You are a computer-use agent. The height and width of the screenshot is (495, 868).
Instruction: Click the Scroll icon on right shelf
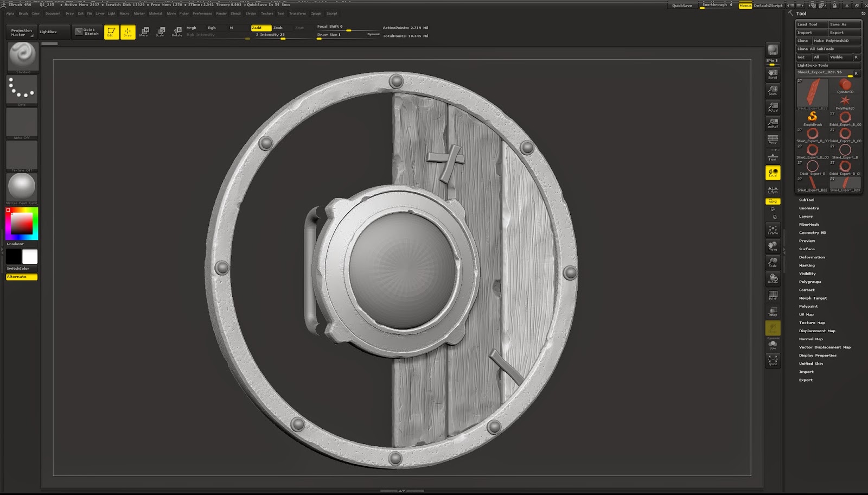(x=773, y=74)
